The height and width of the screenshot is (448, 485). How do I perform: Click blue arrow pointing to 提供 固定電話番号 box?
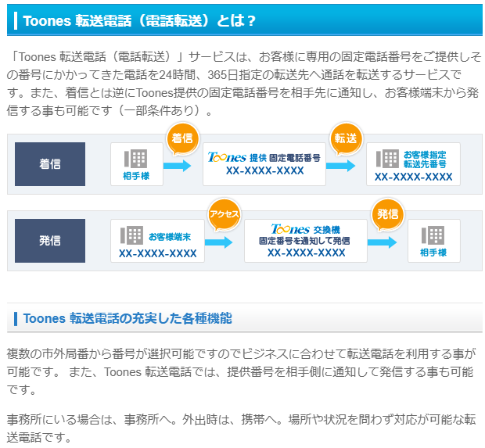pyautogui.click(x=178, y=165)
